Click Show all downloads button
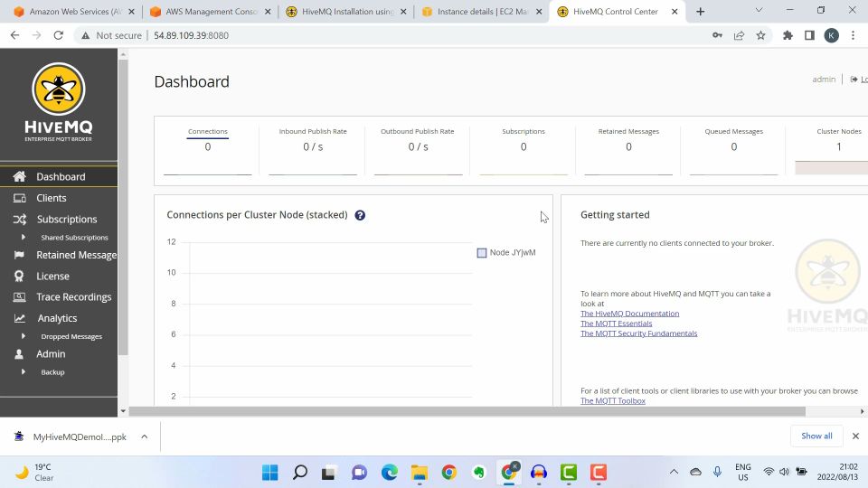This screenshot has height=488, width=868. click(x=816, y=436)
